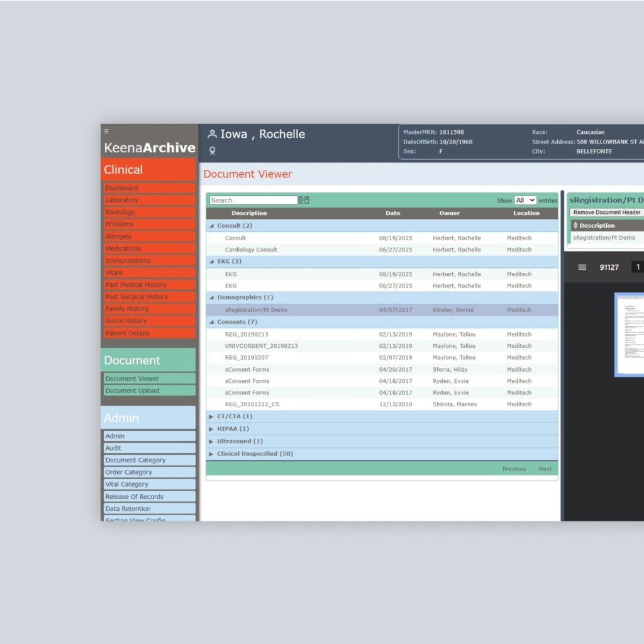Viewport: 644px width, 644px height.
Task: Click the column view icon beside search
Action: (x=304, y=200)
